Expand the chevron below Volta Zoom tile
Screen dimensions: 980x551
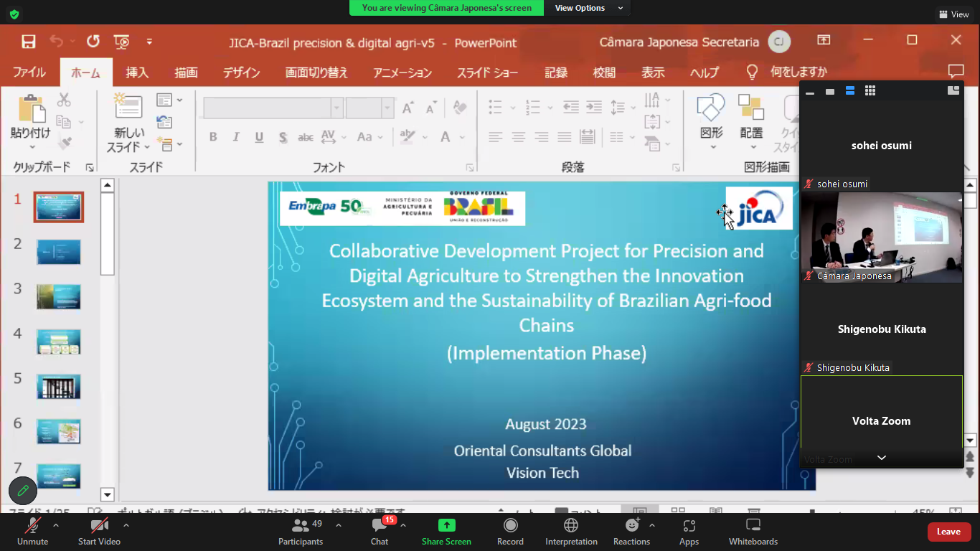coord(882,458)
